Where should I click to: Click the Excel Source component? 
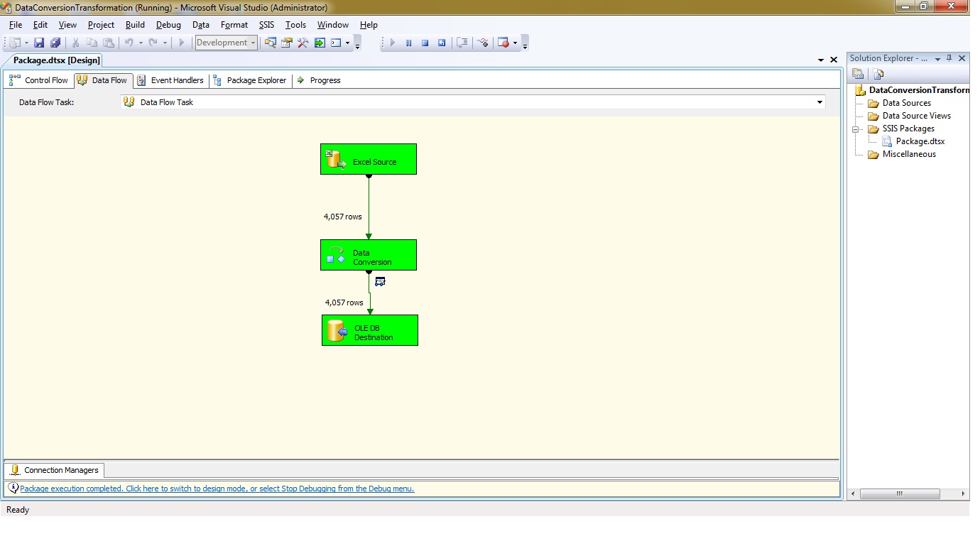(x=368, y=160)
